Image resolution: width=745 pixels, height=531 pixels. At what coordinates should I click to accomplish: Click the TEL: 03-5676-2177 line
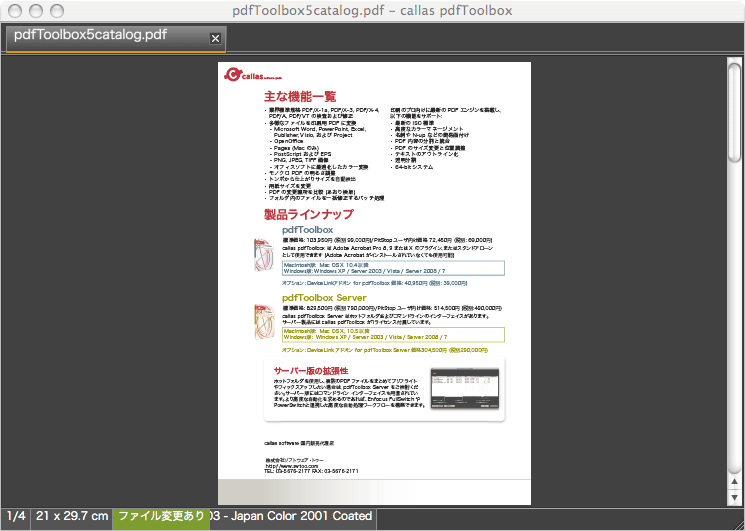coord(311,471)
